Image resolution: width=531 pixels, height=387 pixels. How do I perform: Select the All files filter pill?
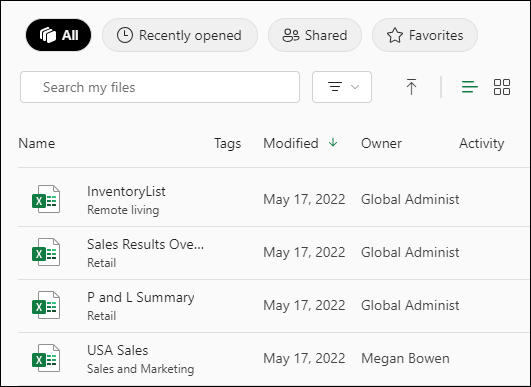58,35
